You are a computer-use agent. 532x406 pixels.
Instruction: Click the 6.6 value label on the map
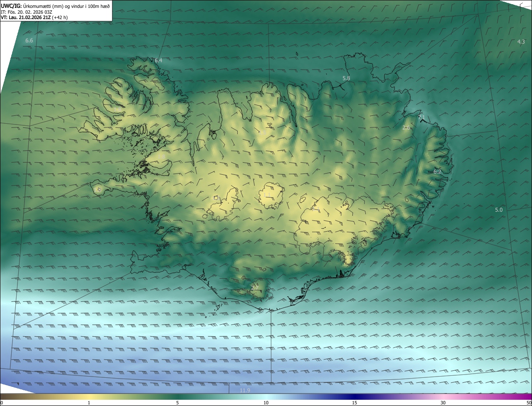tap(29, 41)
